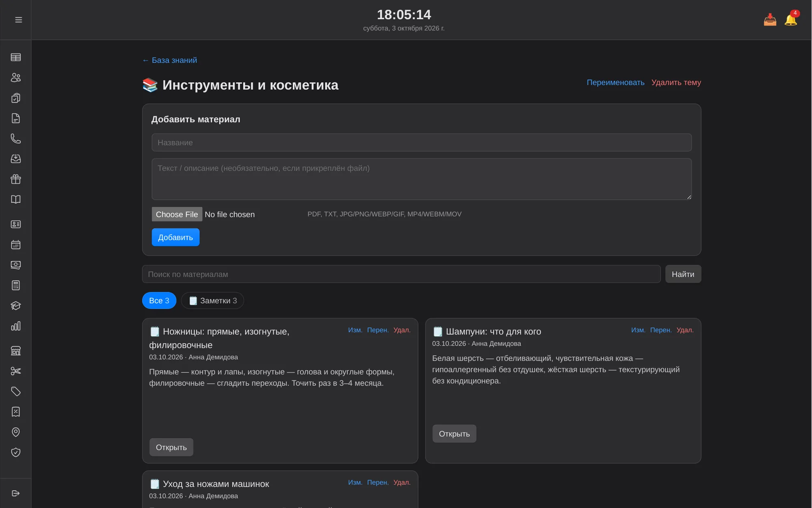Viewport: 812px width, 508px height.
Task: Go back via '← База знаний' link
Action: pyautogui.click(x=170, y=60)
